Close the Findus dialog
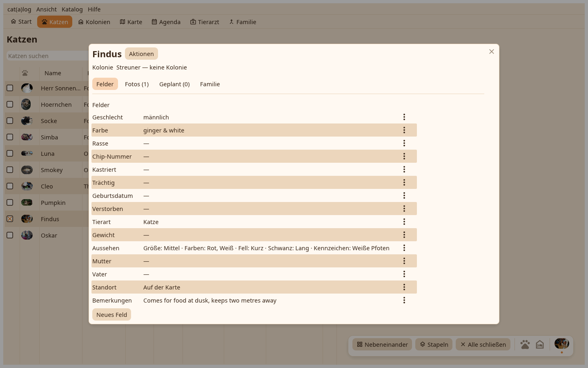 [x=492, y=52]
